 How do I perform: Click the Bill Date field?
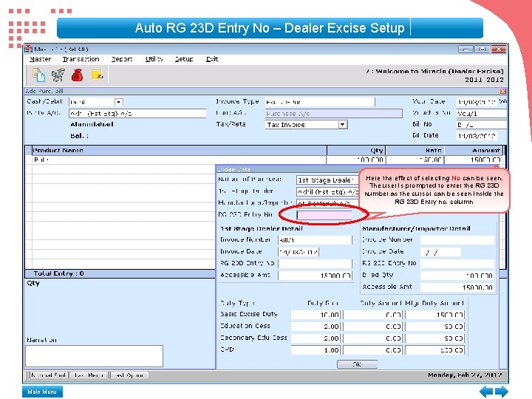(477, 136)
